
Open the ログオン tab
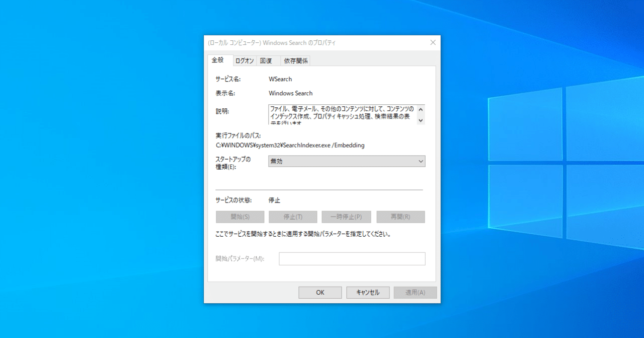tap(245, 61)
